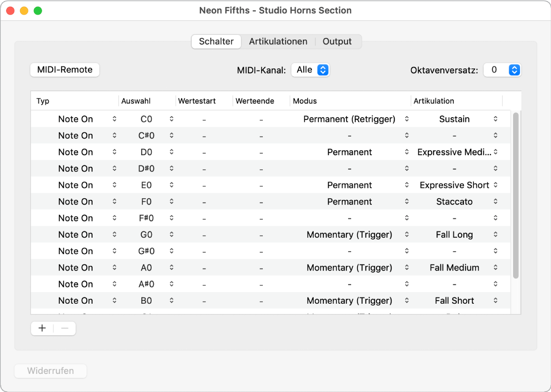Open the Type popup arrows for the D0 row
551x392 pixels.
(114, 152)
